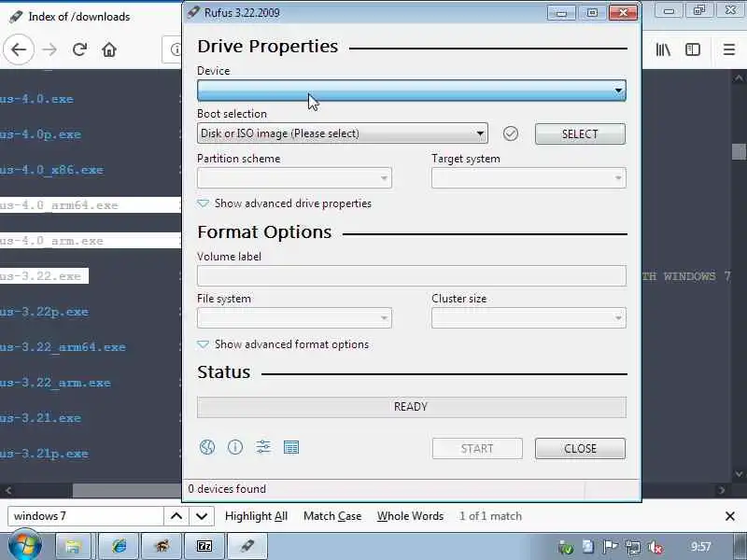Open rufus-3.21p.exe download link

(x=44, y=454)
